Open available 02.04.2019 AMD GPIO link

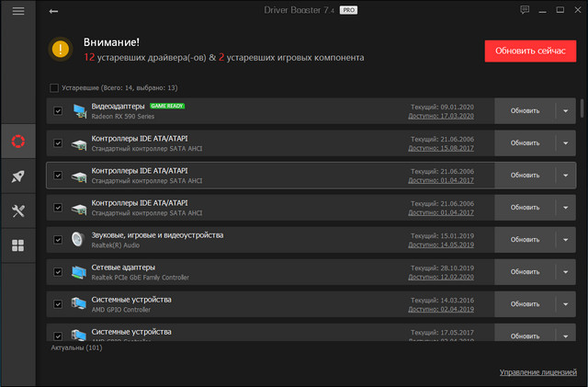point(441,309)
